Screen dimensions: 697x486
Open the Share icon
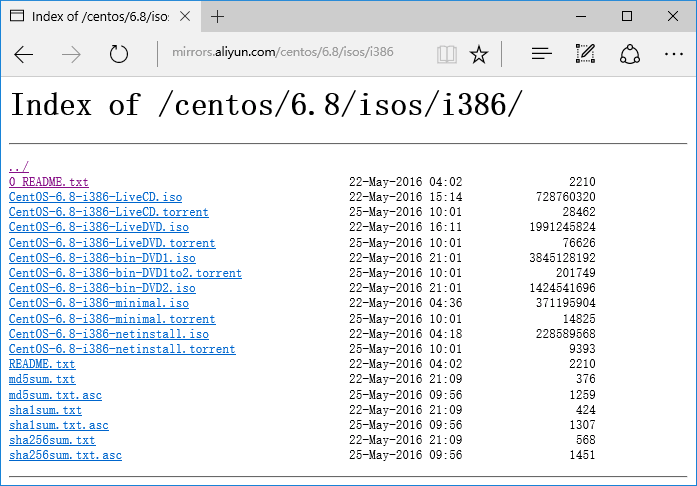click(x=630, y=54)
